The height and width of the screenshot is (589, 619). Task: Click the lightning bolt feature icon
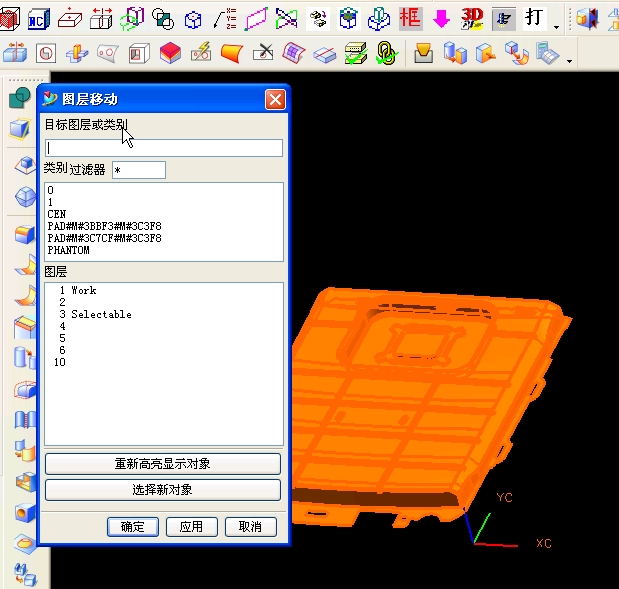point(201,53)
